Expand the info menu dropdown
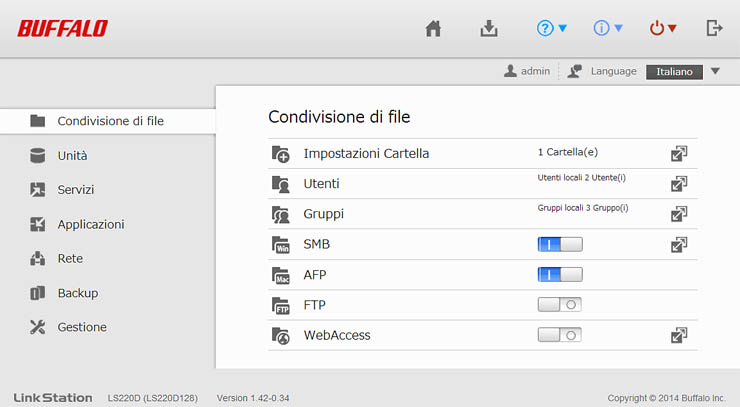Image resolution: width=740 pixels, height=407 pixels. 608,29
